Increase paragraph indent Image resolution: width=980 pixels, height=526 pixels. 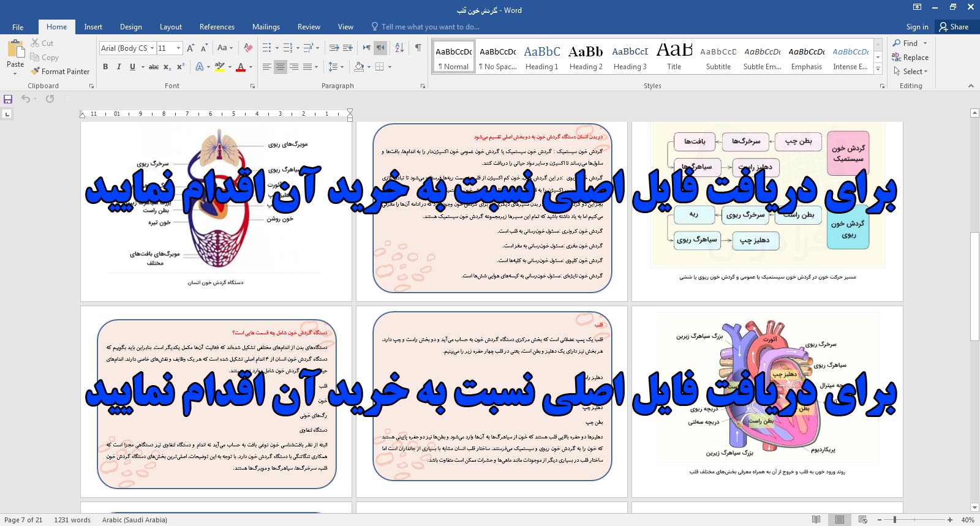tap(347, 48)
